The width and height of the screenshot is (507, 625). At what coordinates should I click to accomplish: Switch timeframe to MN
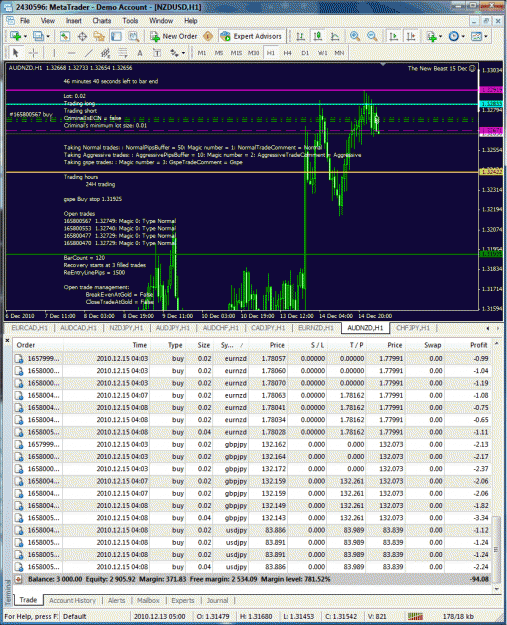click(339, 53)
